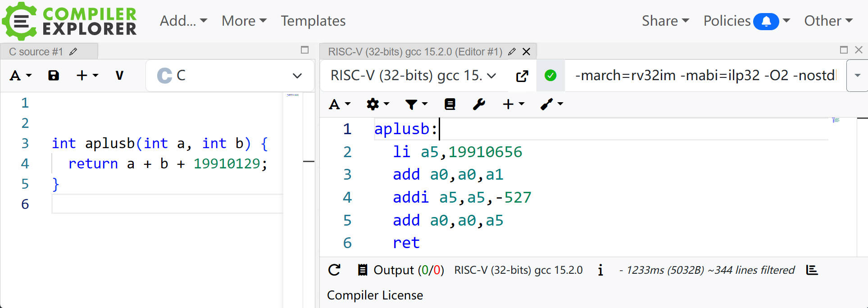The height and width of the screenshot is (308, 868).
Task: Open Templates
Action: coord(313,21)
